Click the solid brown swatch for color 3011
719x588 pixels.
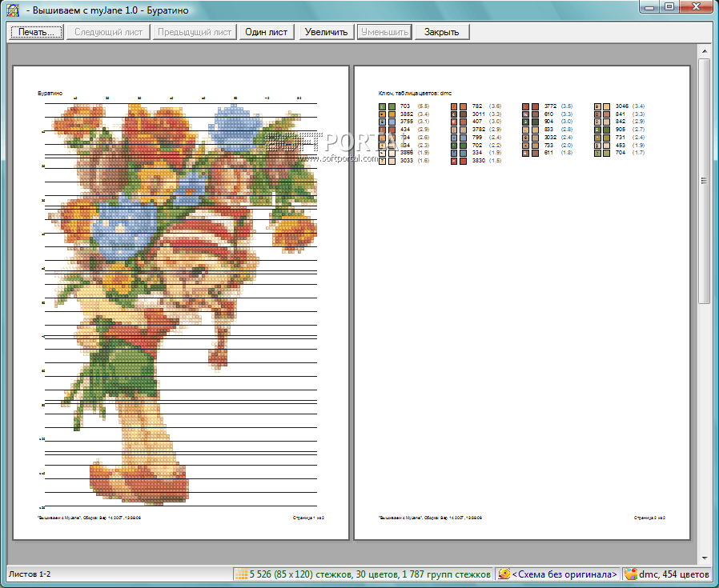coord(463,114)
